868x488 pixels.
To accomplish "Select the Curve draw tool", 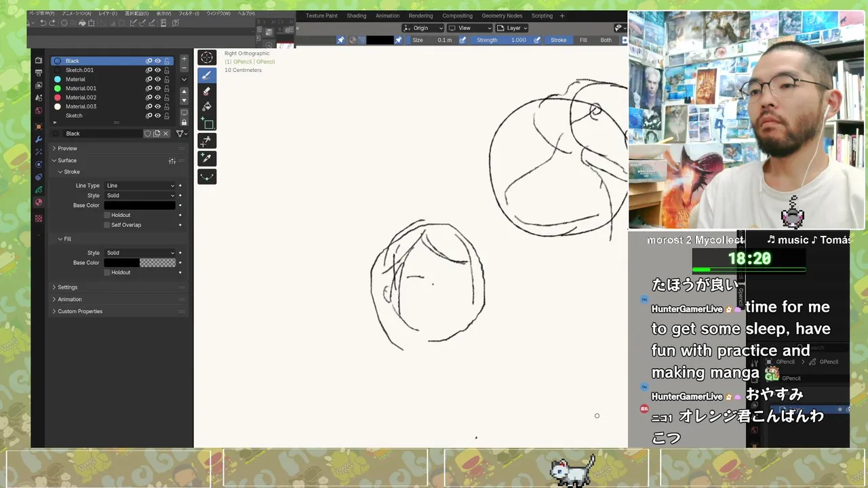I will coord(207,176).
